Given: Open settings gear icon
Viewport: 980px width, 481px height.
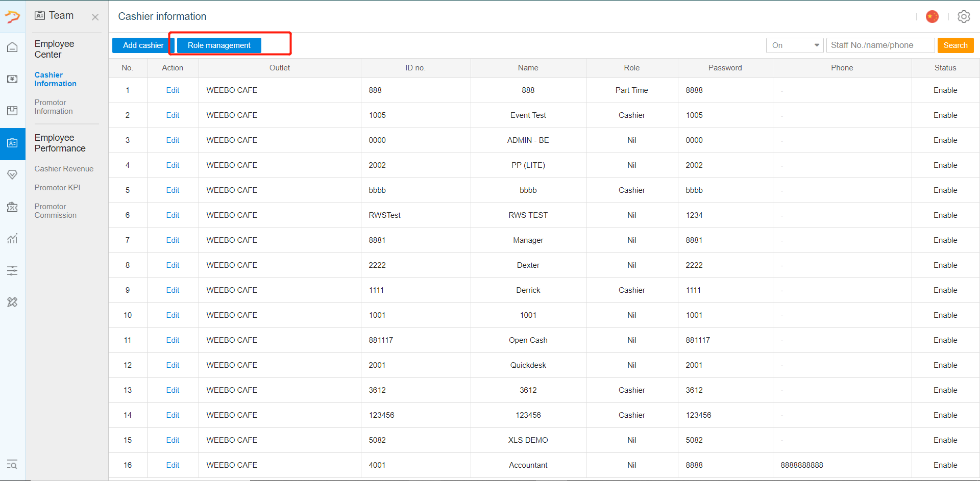Looking at the screenshot, I should coord(964,16).
